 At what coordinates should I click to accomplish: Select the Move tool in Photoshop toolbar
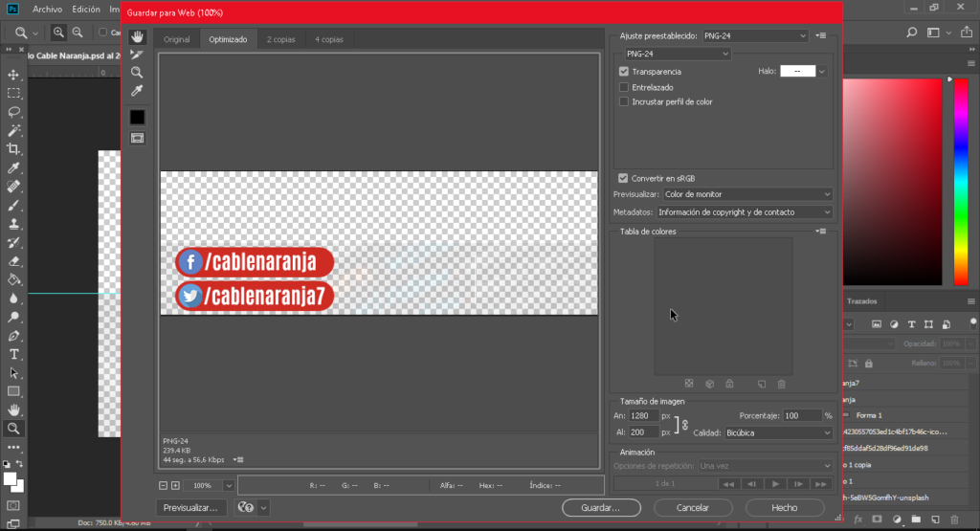click(x=13, y=75)
